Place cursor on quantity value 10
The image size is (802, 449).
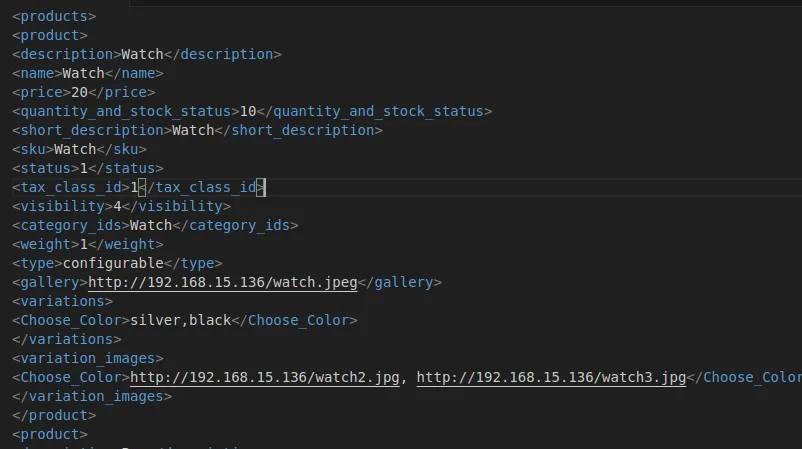(248, 112)
